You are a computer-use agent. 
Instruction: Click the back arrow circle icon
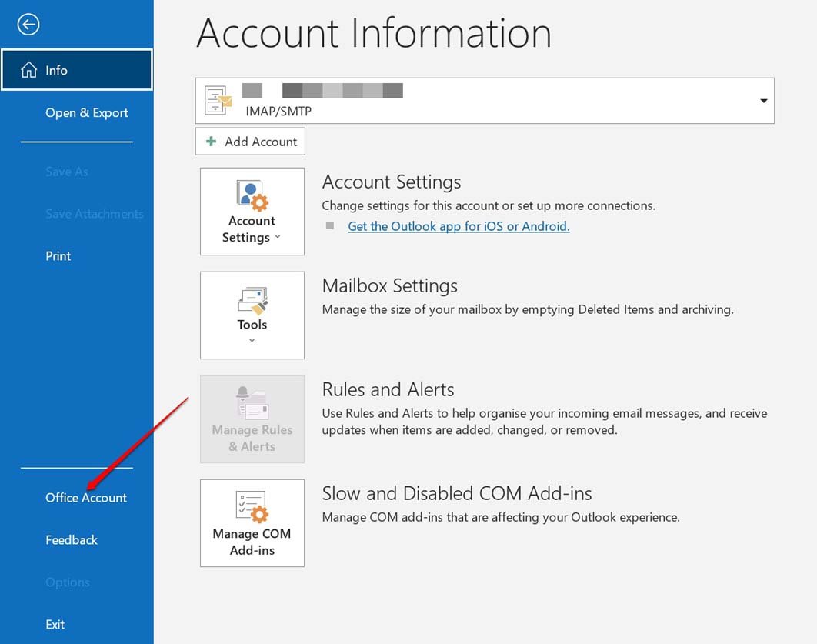(x=28, y=25)
